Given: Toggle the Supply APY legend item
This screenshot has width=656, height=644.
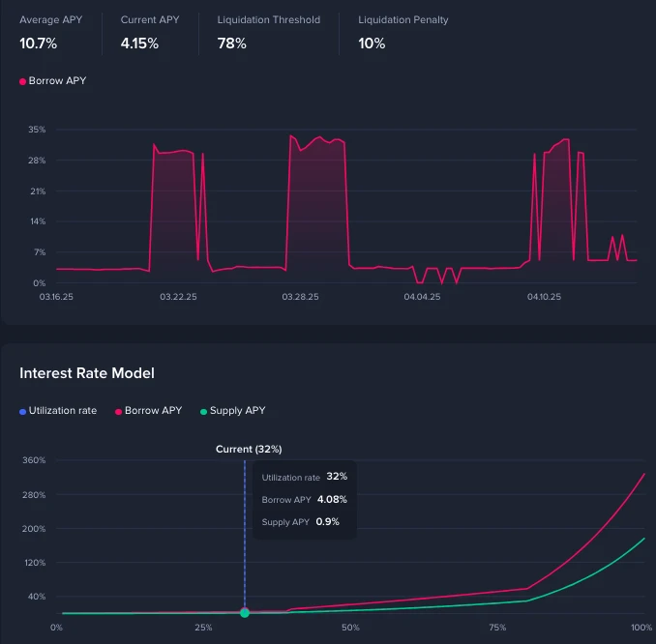Looking at the screenshot, I should coord(233,411).
